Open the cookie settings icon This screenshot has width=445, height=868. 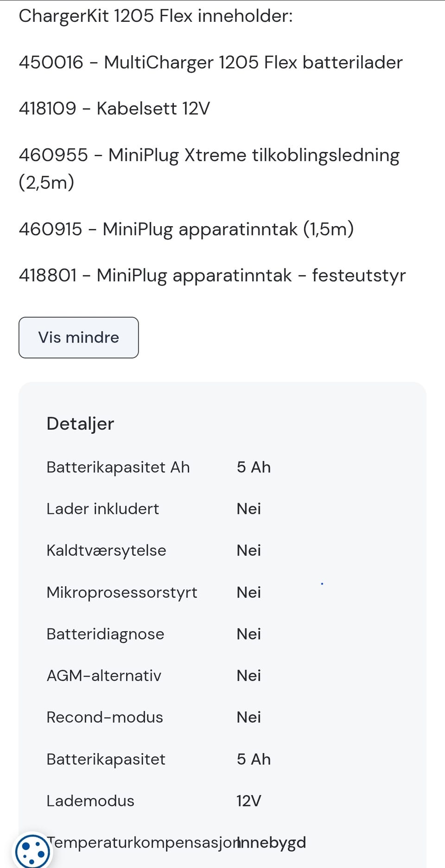(32, 851)
